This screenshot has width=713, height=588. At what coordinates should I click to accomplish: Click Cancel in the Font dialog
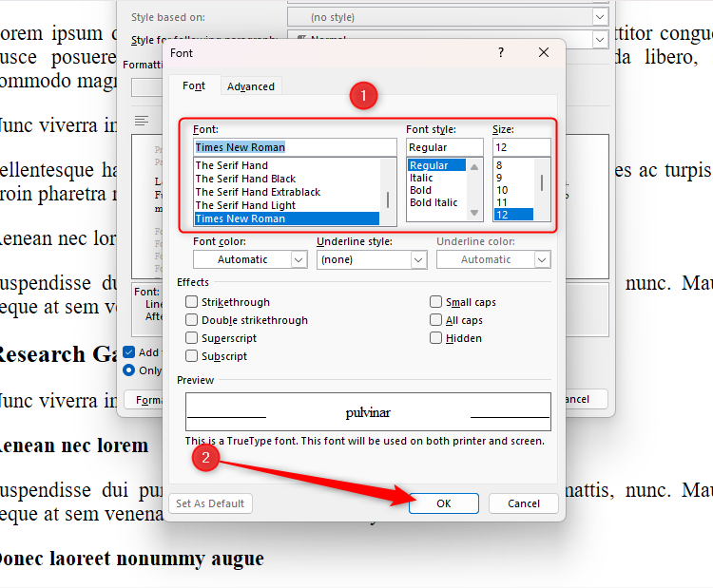click(x=524, y=503)
